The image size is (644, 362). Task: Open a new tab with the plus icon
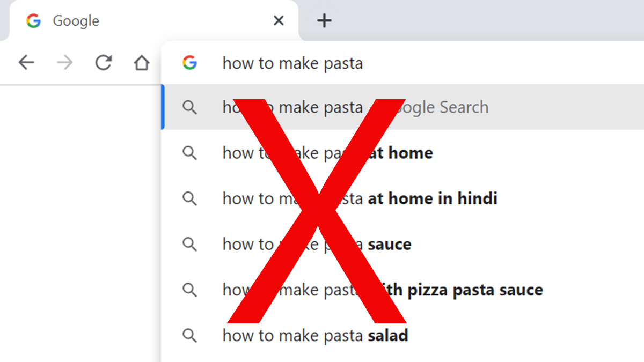point(324,21)
